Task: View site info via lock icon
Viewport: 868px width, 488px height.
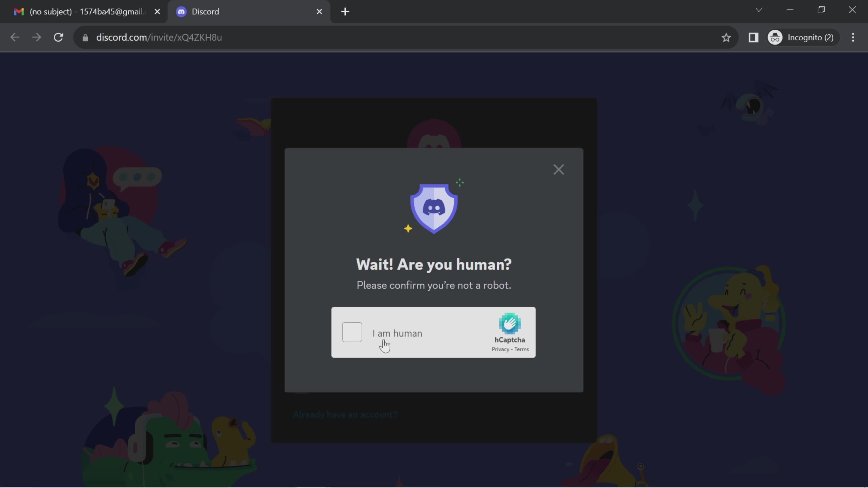Action: pos(85,37)
